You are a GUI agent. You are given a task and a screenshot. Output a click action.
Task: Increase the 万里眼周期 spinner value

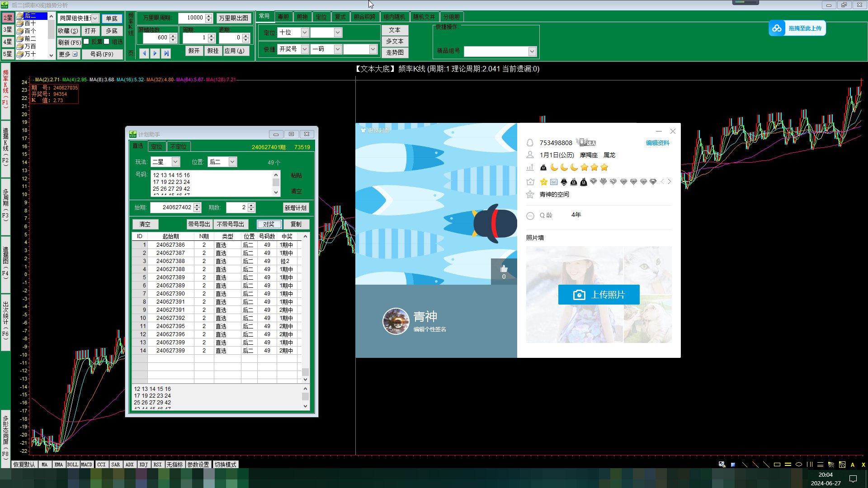208,16
